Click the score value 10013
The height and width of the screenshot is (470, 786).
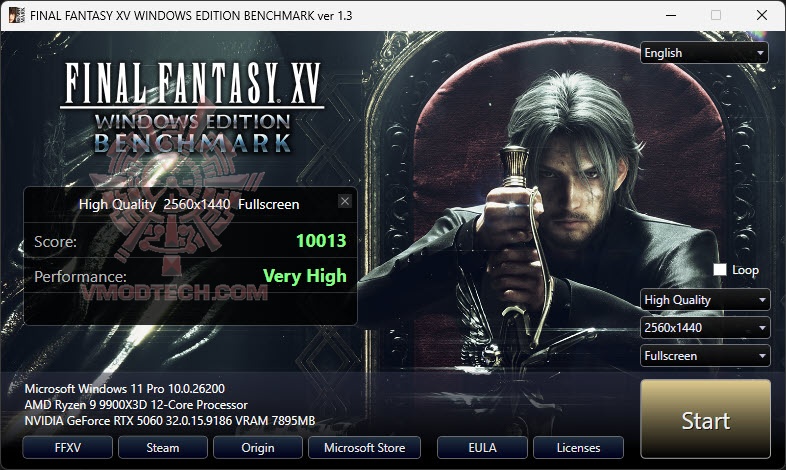(x=321, y=241)
